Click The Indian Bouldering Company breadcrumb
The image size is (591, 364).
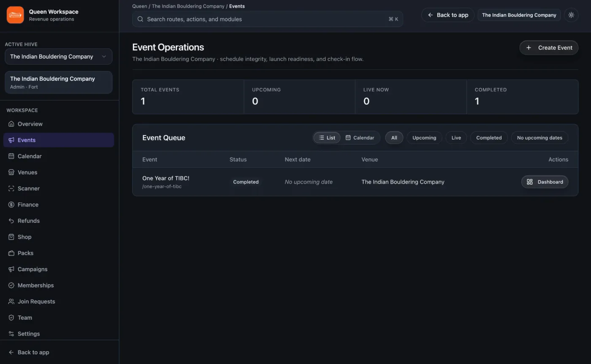click(x=188, y=6)
